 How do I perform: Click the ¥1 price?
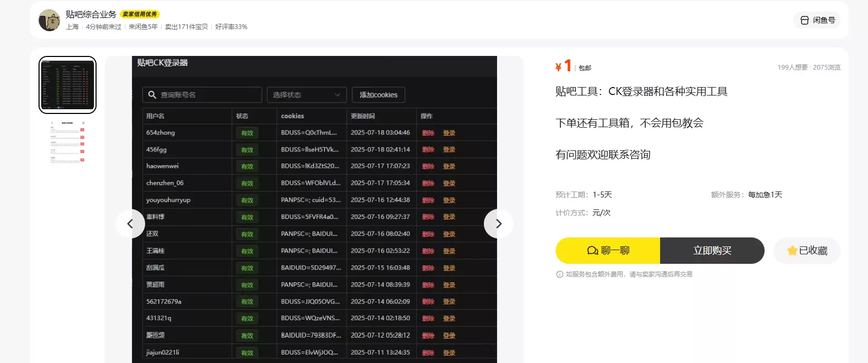[x=564, y=66]
